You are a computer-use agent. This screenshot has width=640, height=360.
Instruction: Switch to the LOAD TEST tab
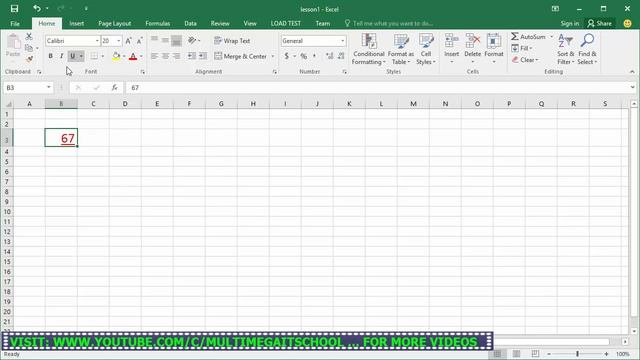click(286, 24)
